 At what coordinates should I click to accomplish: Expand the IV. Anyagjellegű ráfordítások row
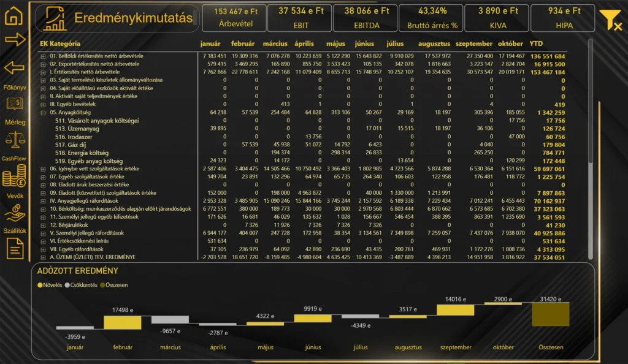[x=43, y=201]
